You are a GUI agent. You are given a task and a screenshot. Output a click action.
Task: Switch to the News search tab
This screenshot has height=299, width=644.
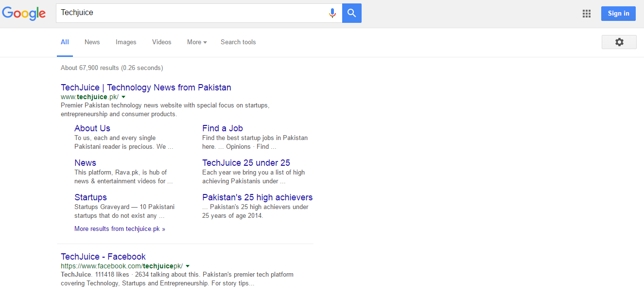coord(92,42)
